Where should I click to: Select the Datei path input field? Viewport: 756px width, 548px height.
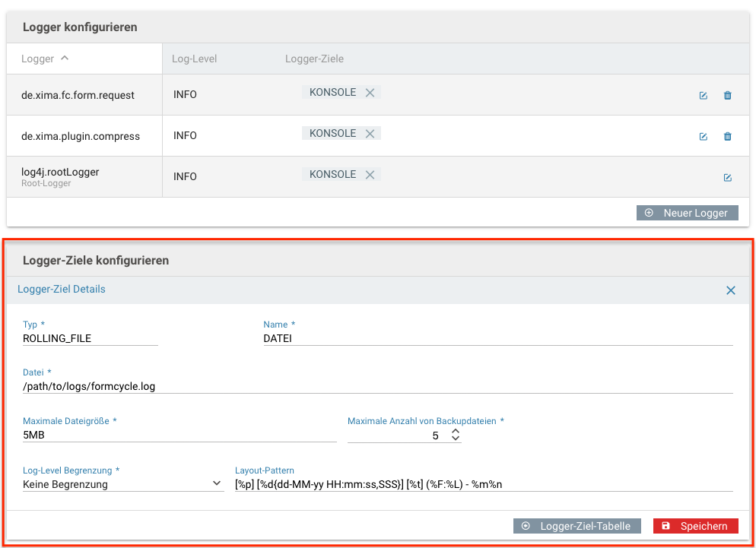click(377, 386)
